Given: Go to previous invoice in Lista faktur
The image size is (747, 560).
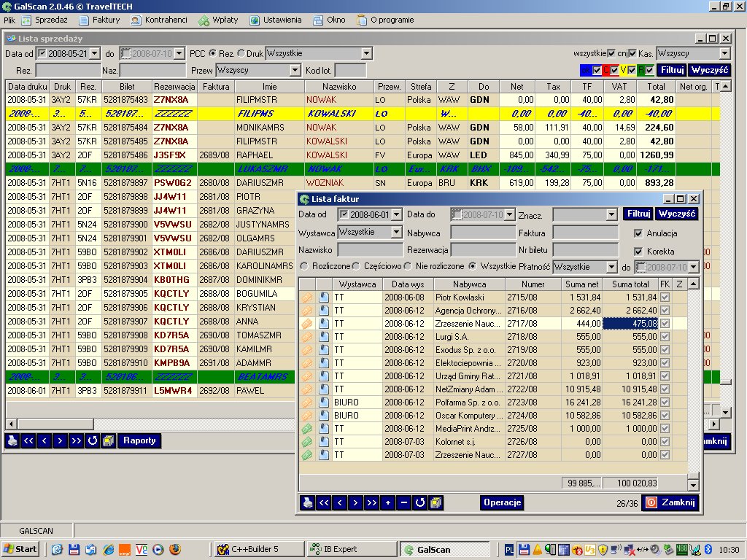Looking at the screenshot, I should tap(340, 502).
